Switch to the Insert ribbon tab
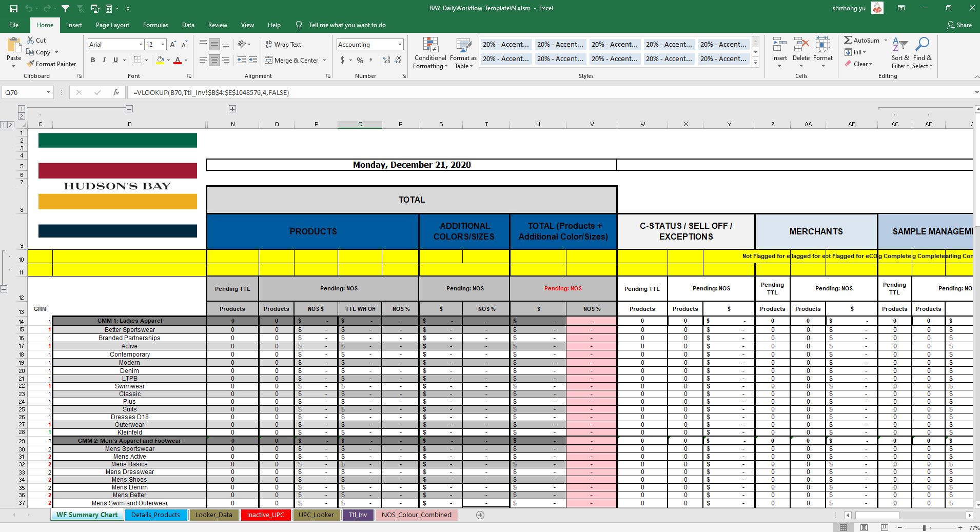Screen dimensions: 980x532 [74, 25]
